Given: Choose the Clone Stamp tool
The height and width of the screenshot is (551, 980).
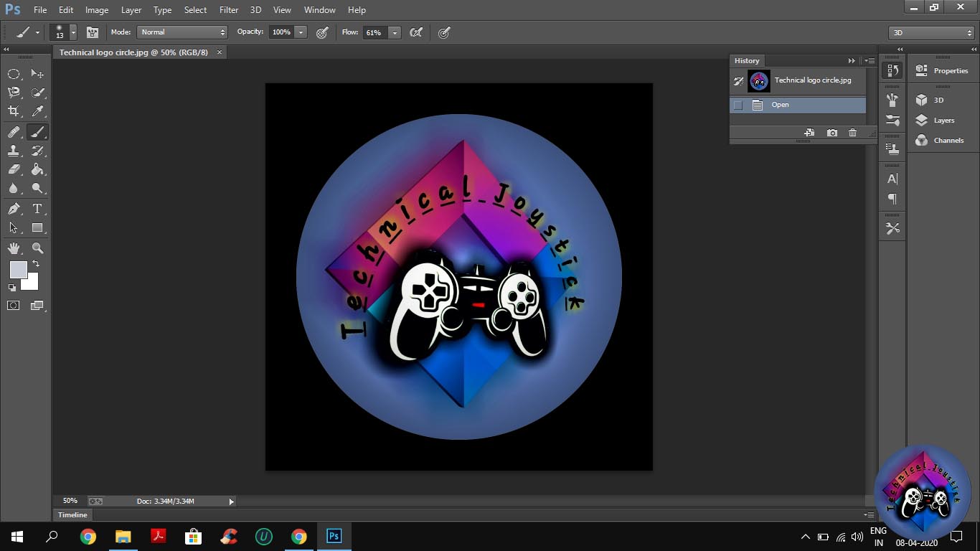Looking at the screenshot, I should point(14,151).
